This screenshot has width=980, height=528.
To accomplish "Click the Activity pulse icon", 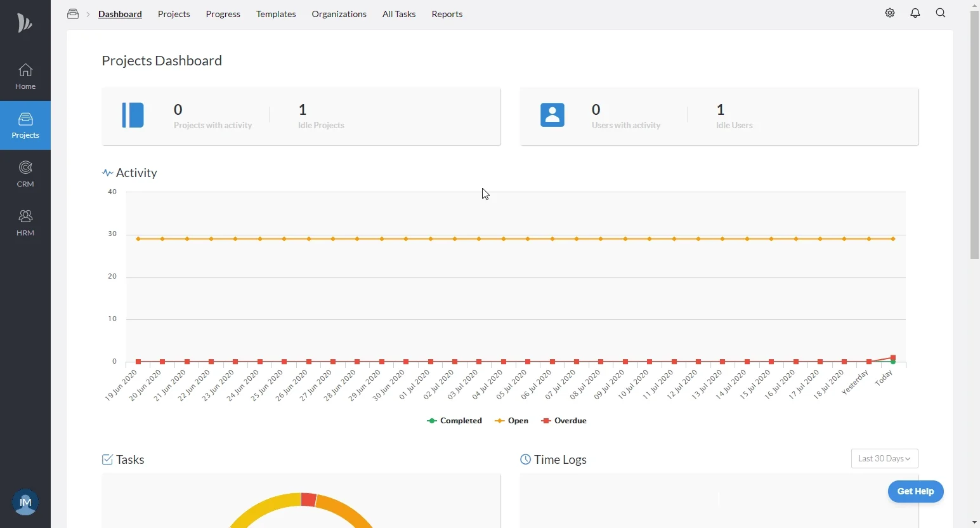I will [107, 173].
